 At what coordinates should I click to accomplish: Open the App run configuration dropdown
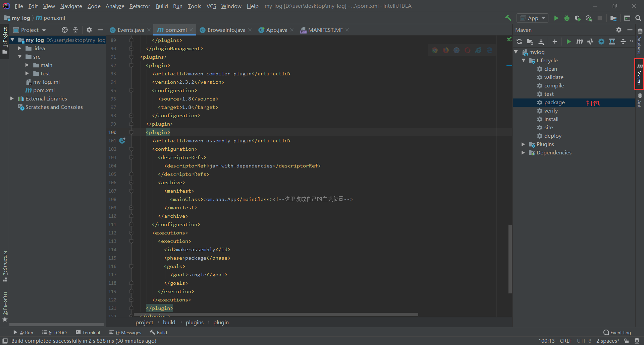(532, 18)
